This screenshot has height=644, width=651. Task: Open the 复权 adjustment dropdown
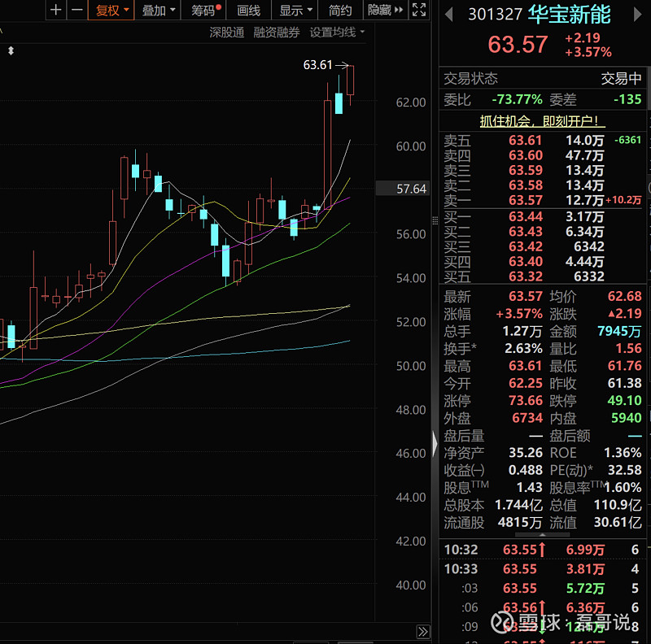[x=111, y=10]
